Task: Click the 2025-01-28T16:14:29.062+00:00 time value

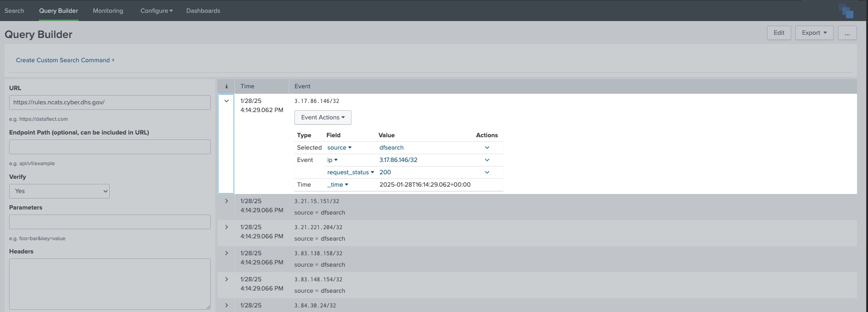Action: 425,185
